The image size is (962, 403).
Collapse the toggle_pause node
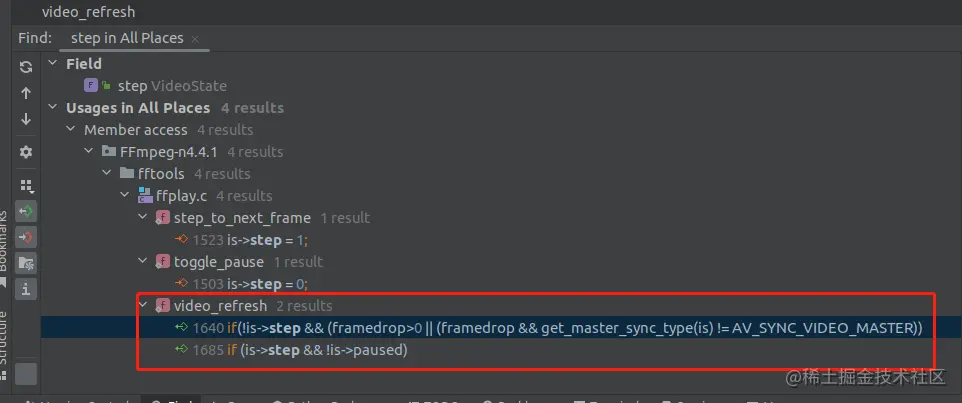143,261
